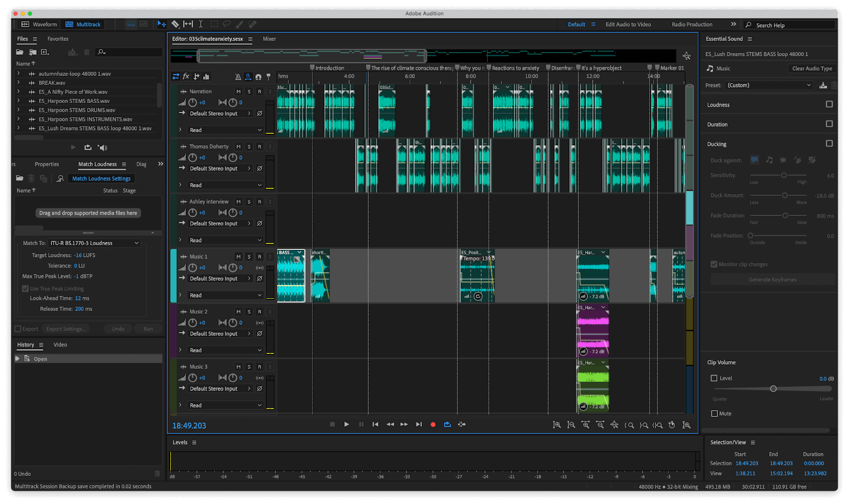The height and width of the screenshot is (504, 849).
Task: Click the Stop button in transport
Action: tap(332, 424)
